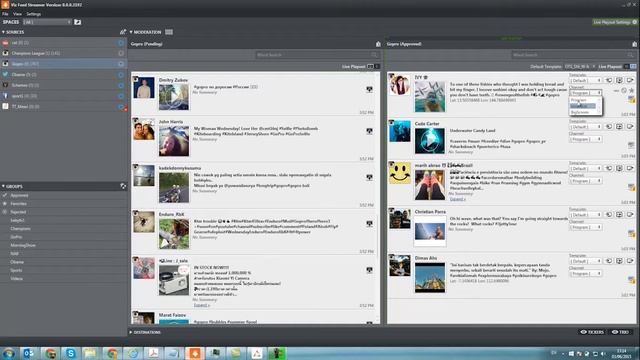Click the take-out icon on IVY post

tap(630, 80)
